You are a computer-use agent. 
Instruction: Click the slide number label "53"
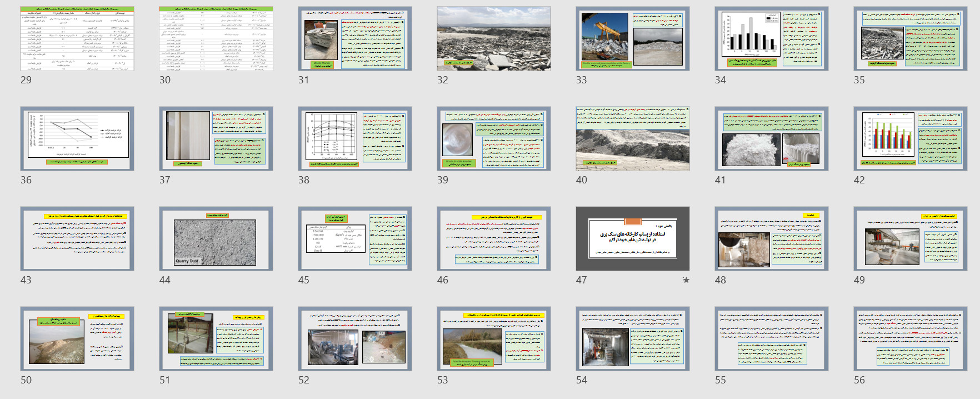coord(443,380)
